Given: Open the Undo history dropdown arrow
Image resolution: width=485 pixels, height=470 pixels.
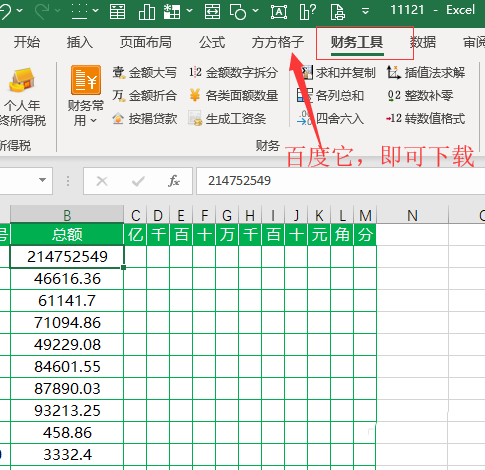Looking at the screenshot, I should [20, 11].
